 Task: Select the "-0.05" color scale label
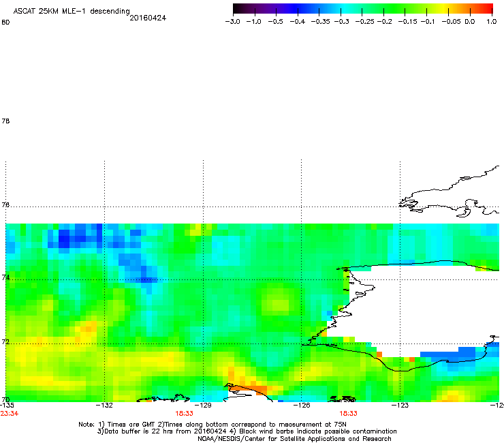tap(451, 22)
